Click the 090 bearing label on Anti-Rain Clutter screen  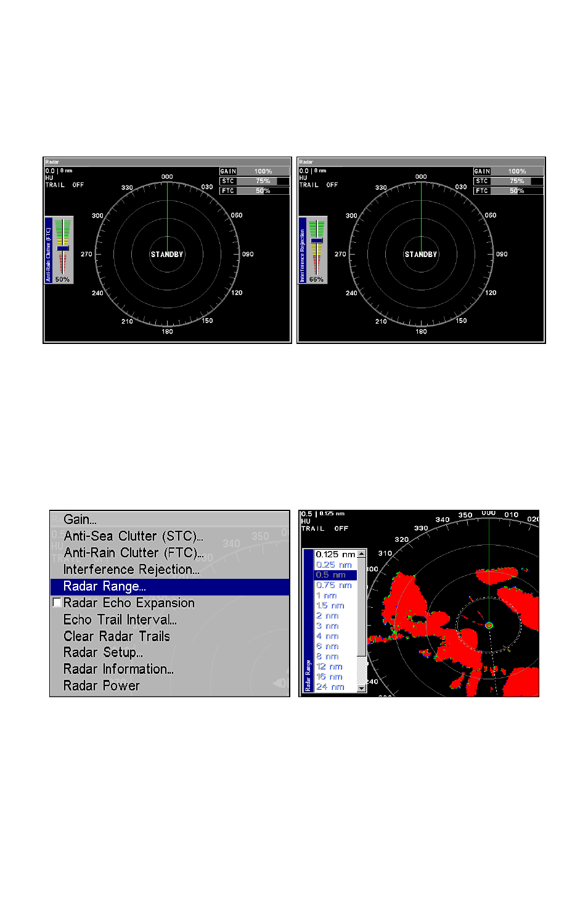click(248, 254)
